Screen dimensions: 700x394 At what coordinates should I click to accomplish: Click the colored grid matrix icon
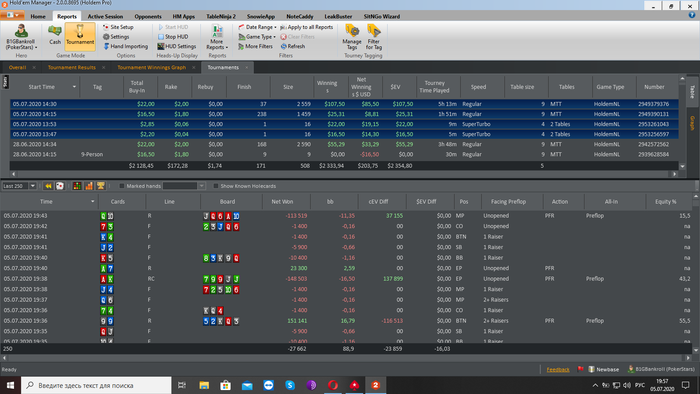coord(77,186)
